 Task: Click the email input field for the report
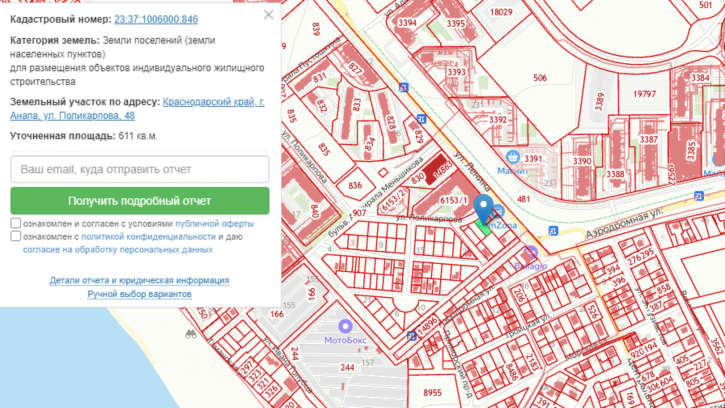(140, 169)
